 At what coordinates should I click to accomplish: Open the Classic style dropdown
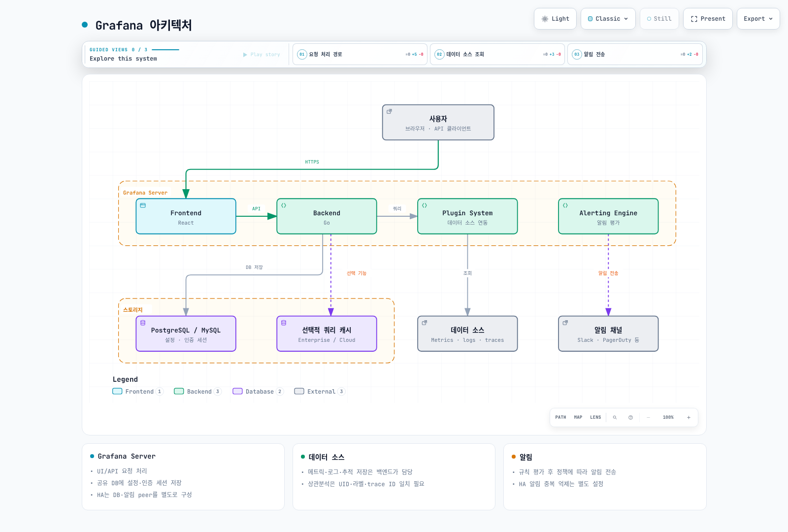coord(608,19)
